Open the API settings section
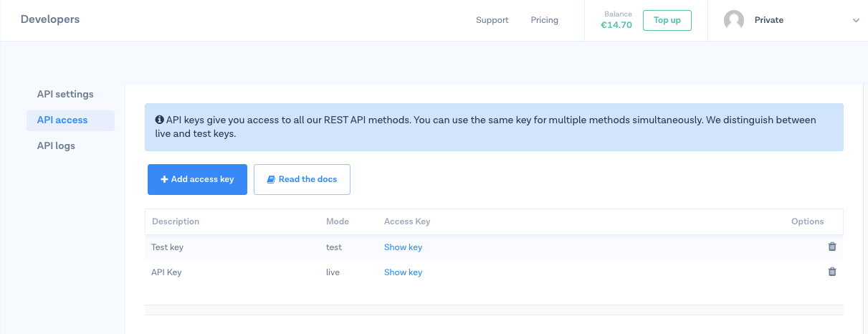This screenshot has height=334, width=868. pos(65,94)
